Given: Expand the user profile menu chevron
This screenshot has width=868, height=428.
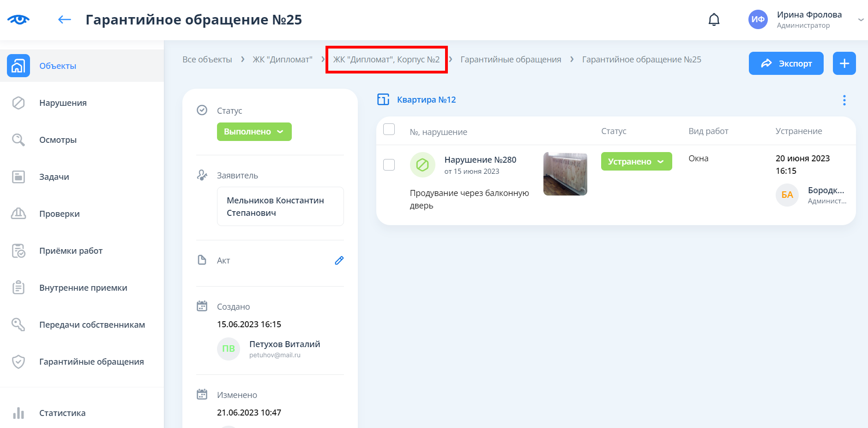Looking at the screenshot, I should 861,20.
